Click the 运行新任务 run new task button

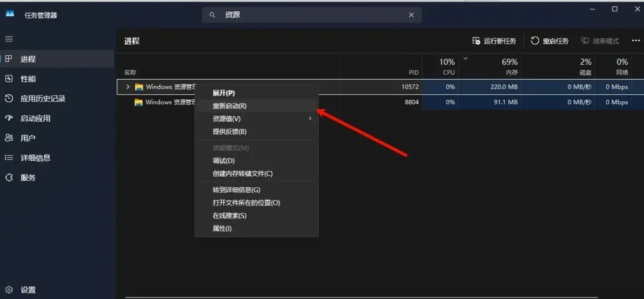click(494, 41)
